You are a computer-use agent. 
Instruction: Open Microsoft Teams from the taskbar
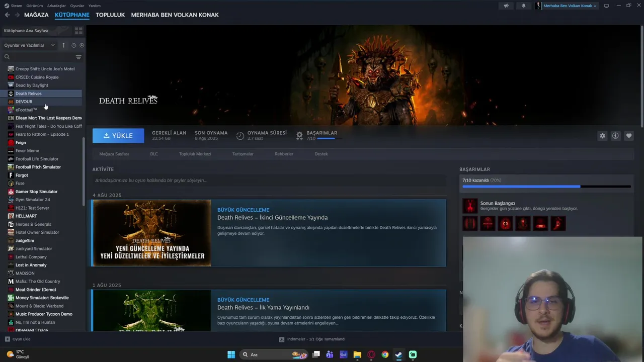330,354
